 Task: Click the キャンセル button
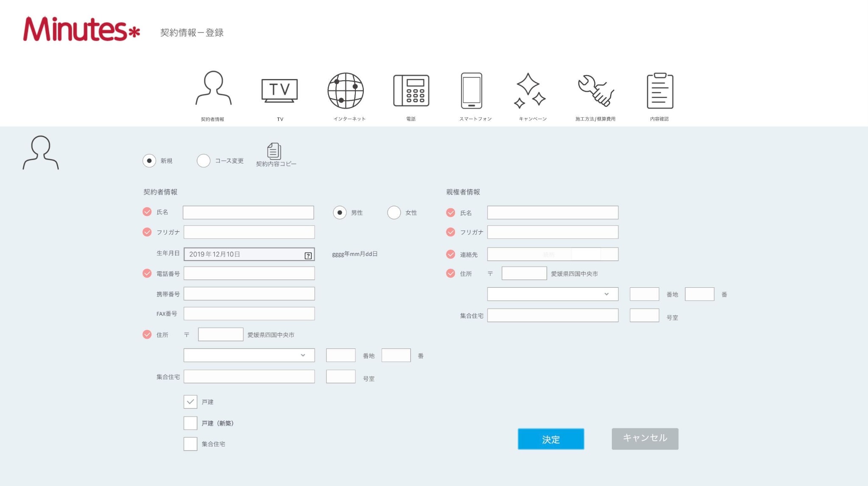click(645, 438)
